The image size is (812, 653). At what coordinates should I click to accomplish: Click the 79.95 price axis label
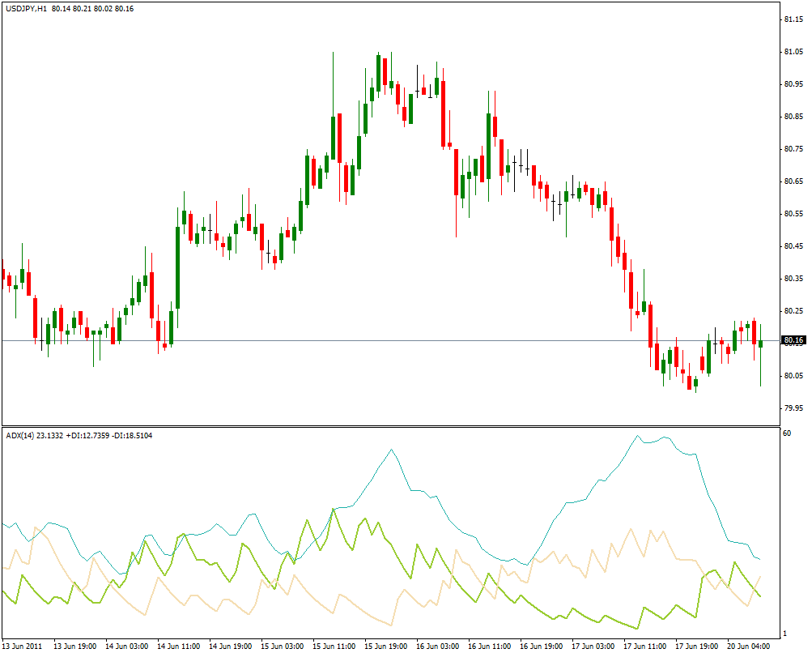(793, 408)
